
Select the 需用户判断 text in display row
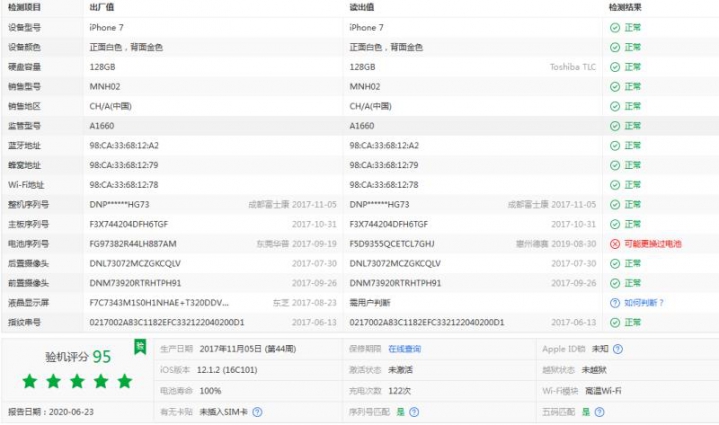coord(370,303)
